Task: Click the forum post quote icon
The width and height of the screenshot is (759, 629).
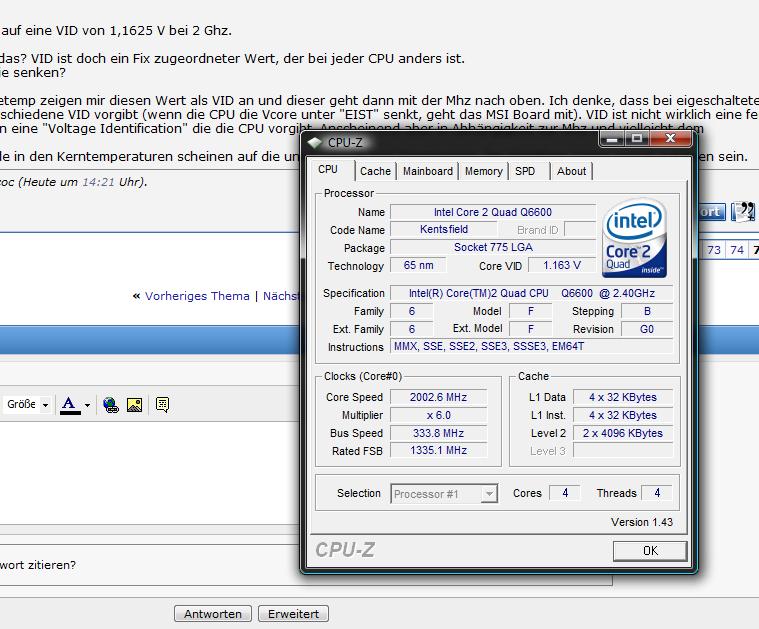Action: click(743, 212)
